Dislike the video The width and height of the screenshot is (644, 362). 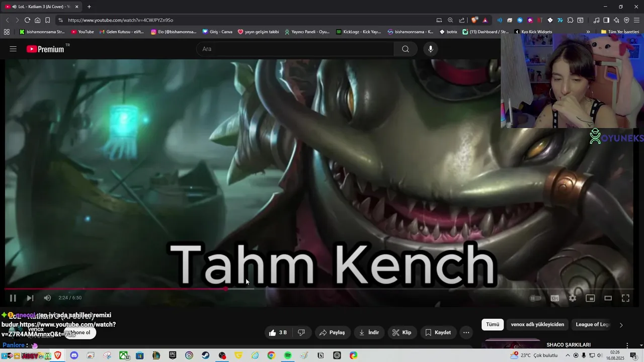(x=301, y=332)
